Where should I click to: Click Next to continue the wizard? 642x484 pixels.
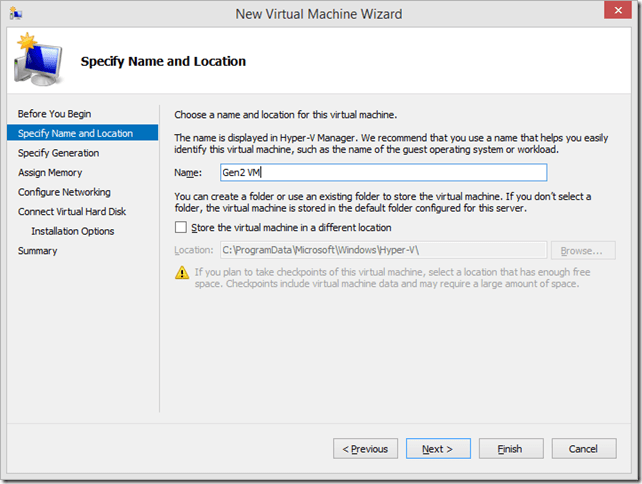[x=437, y=449]
